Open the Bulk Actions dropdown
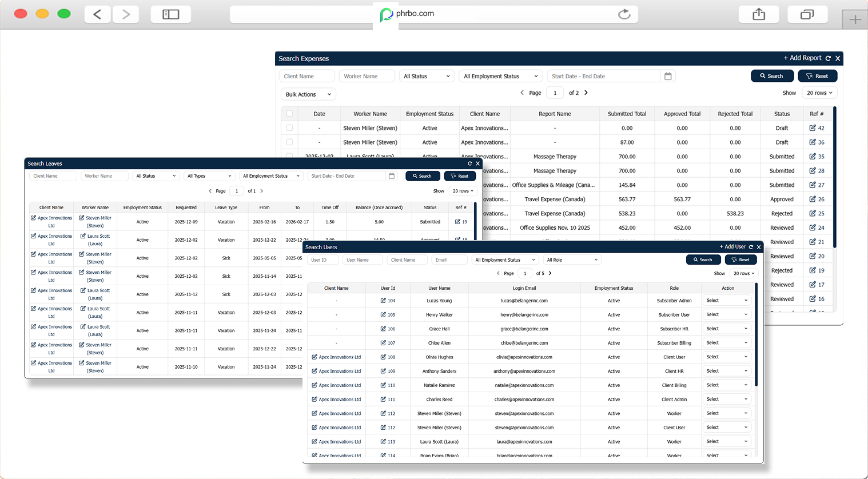The width and height of the screenshot is (868, 479). [308, 94]
